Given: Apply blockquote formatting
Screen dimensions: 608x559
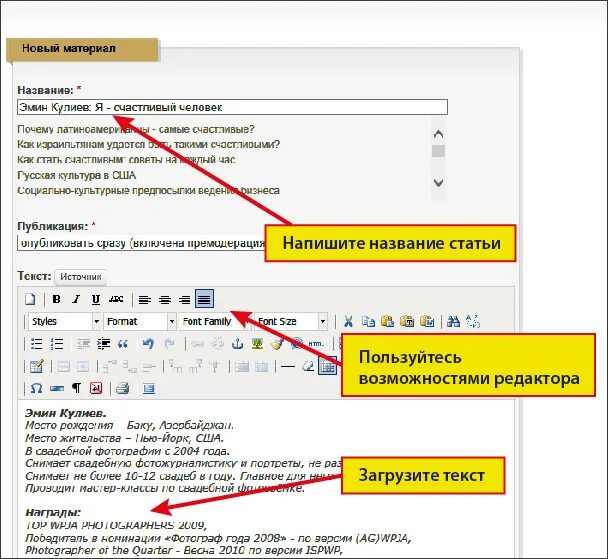Looking at the screenshot, I should [123, 344].
